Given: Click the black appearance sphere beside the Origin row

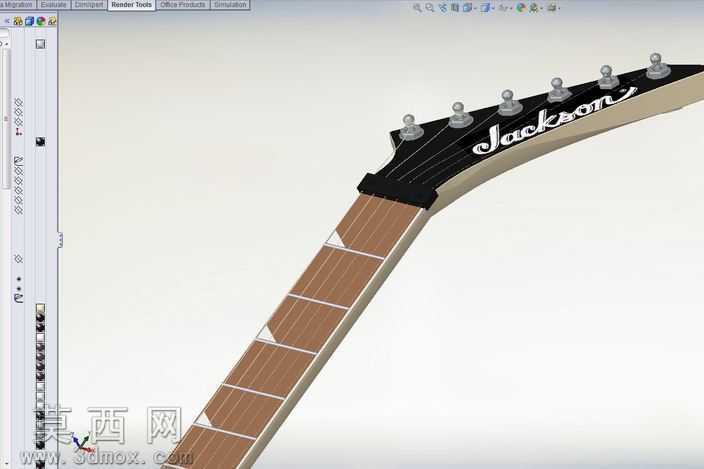Looking at the screenshot, I should pos(40,142).
